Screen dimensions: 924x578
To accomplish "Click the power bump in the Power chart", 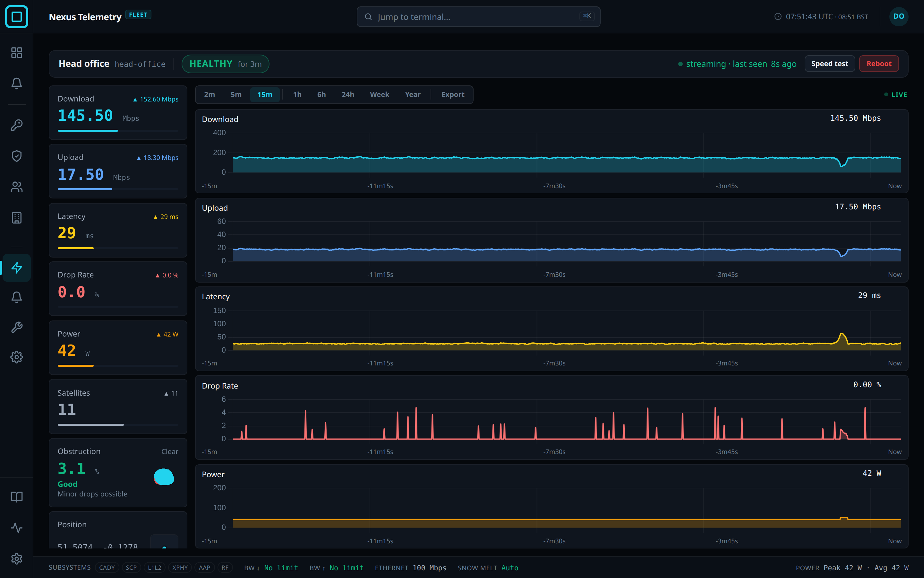I will [844, 518].
